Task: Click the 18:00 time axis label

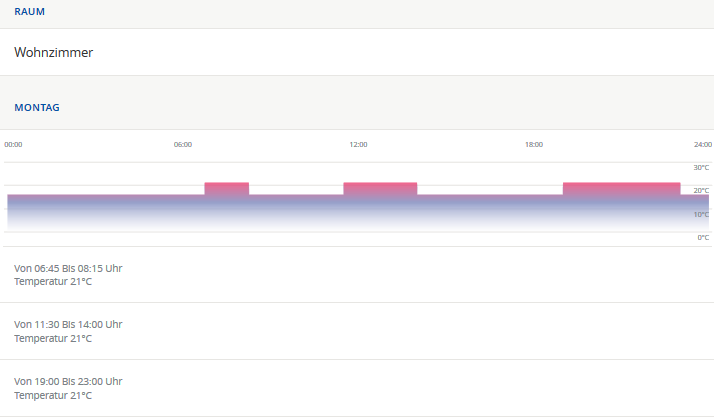Action: pos(534,145)
